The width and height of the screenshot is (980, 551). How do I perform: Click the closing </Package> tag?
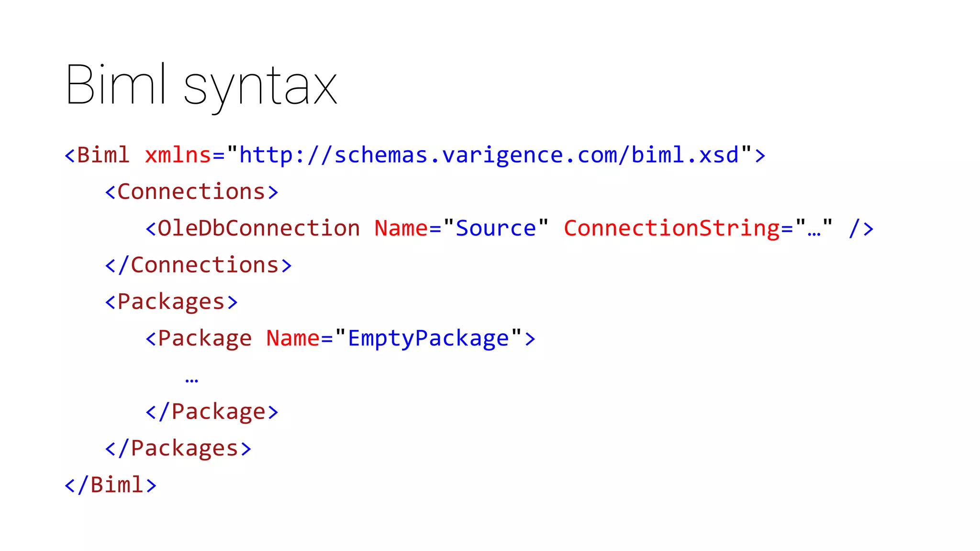(x=212, y=412)
